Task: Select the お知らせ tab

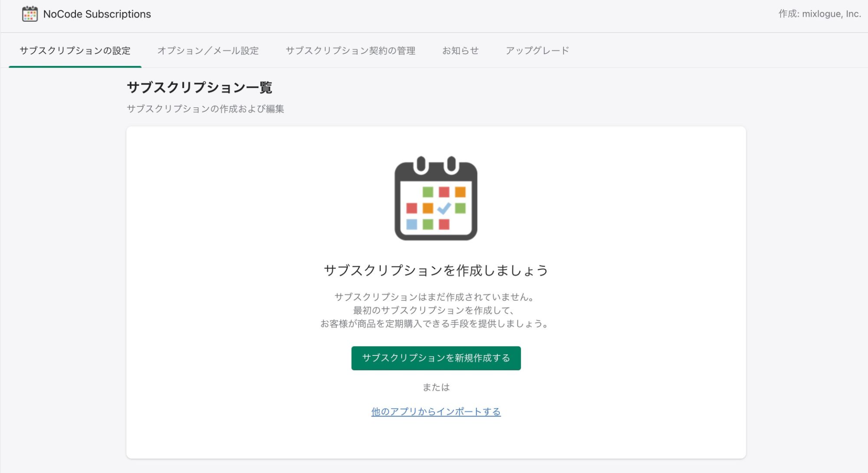Action: pyautogui.click(x=460, y=51)
